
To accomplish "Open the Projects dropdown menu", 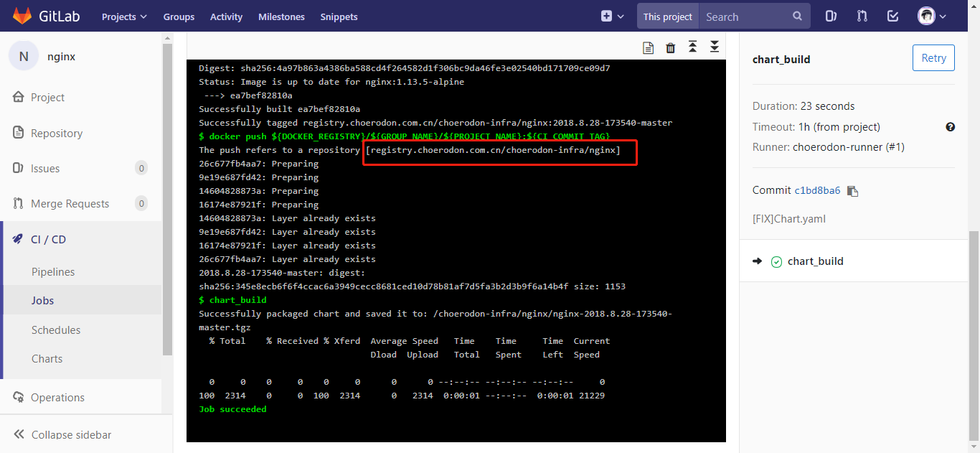I will pyautogui.click(x=124, y=17).
